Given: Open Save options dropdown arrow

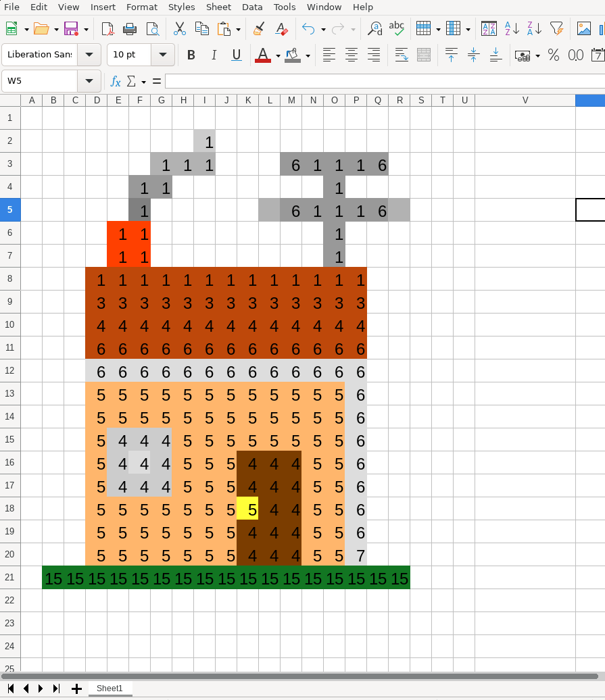Looking at the screenshot, I should point(86,30).
